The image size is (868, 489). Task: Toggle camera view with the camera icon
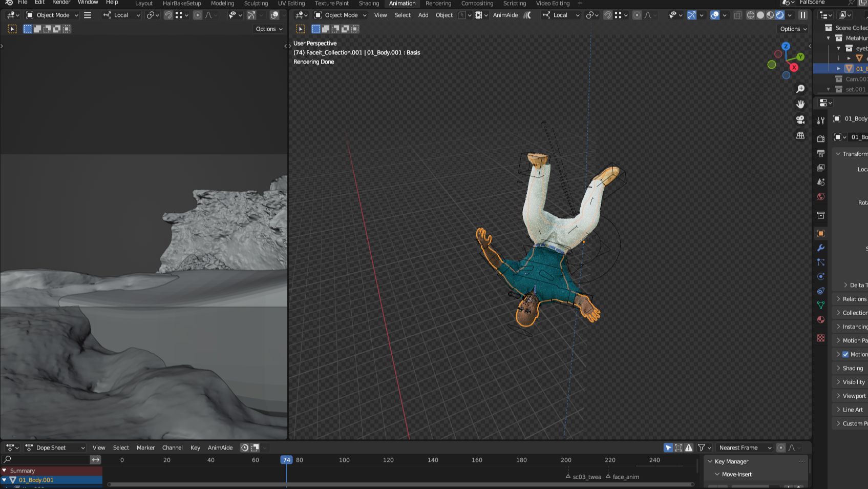tap(800, 120)
